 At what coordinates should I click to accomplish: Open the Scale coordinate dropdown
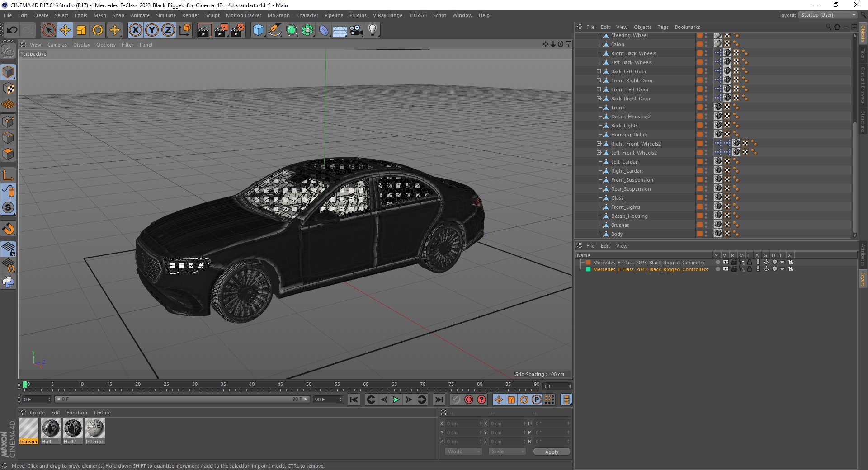[507, 451]
